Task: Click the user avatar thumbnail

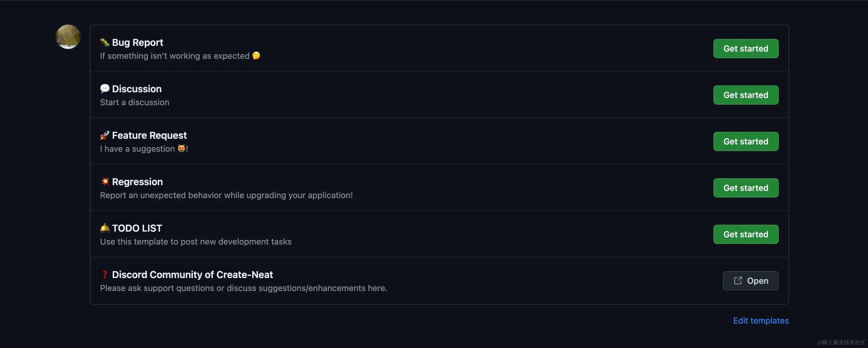Action: coord(68,37)
